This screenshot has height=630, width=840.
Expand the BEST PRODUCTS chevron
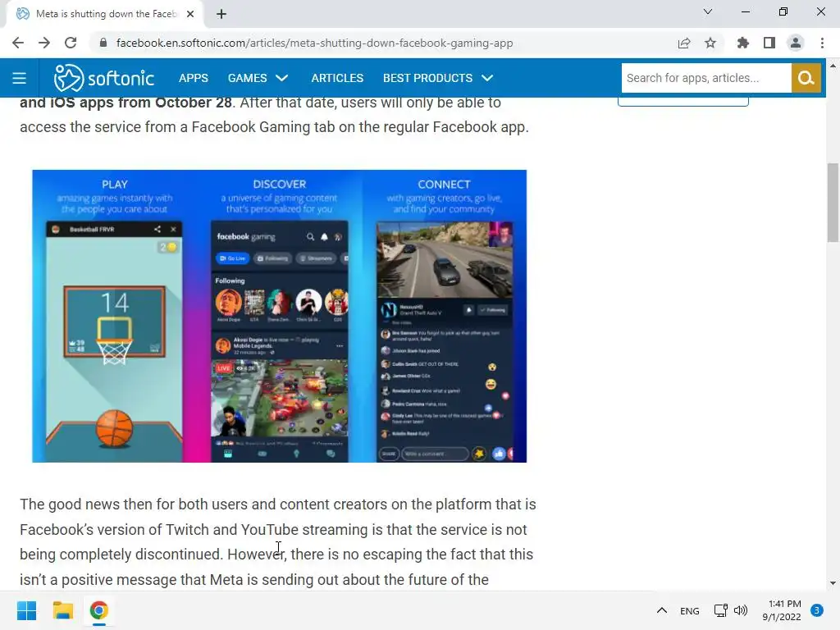tap(487, 78)
